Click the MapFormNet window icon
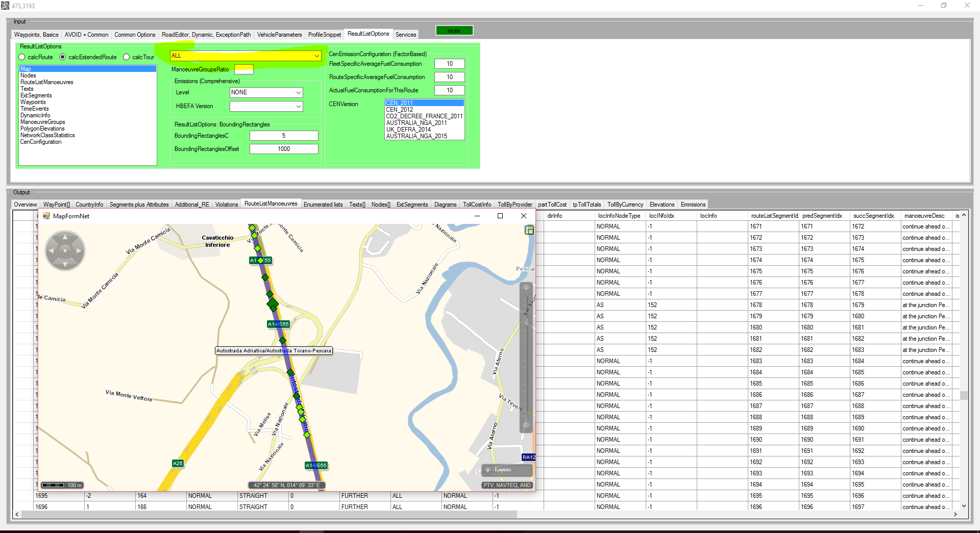 [46, 216]
